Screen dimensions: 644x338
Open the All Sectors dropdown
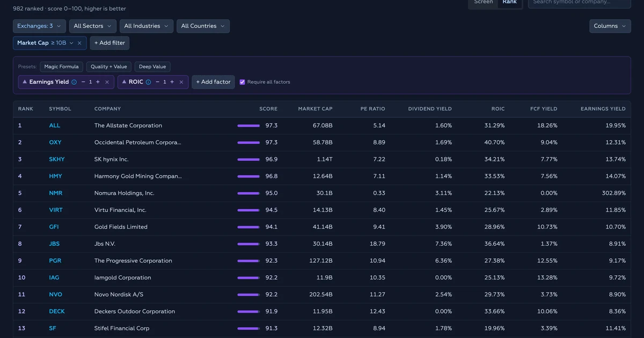point(92,26)
